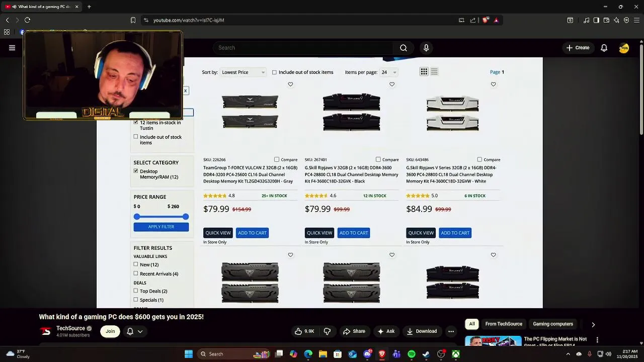Open the account avatar menu

(624, 48)
